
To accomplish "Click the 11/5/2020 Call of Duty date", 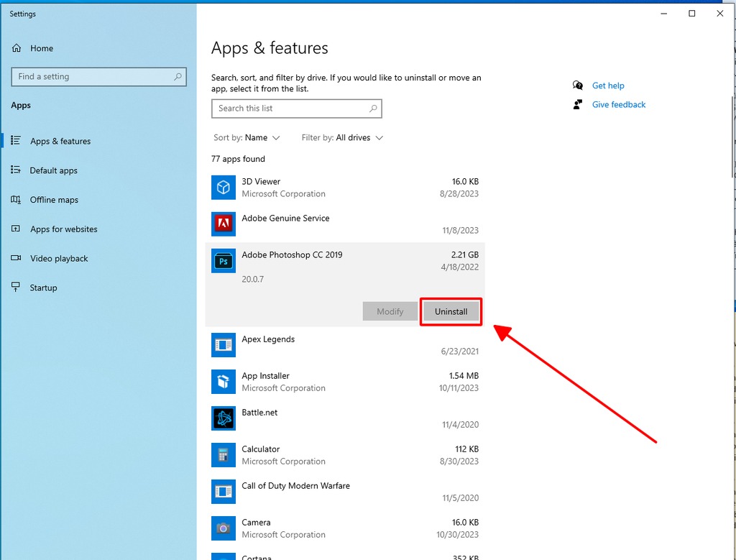I will click(461, 497).
